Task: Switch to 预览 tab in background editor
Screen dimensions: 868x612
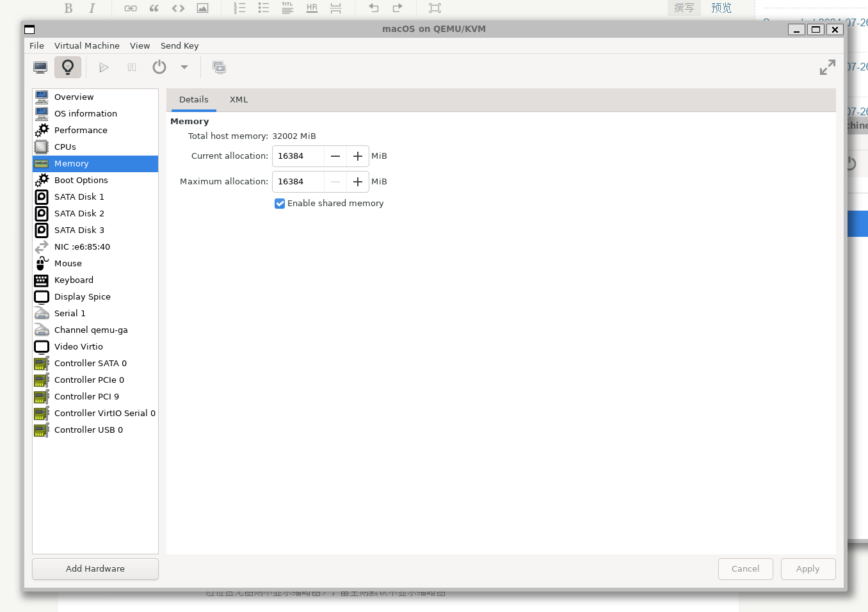Action: [x=721, y=8]
